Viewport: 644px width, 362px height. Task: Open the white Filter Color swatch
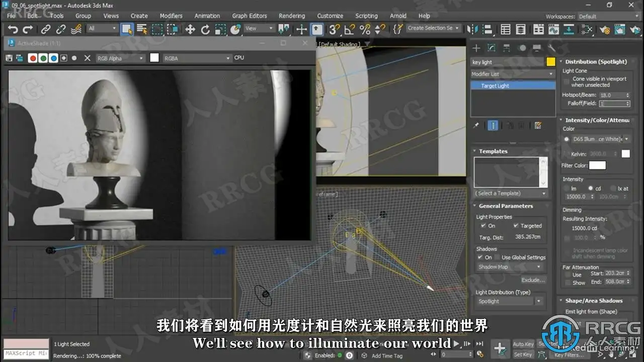tap(597, 165)
